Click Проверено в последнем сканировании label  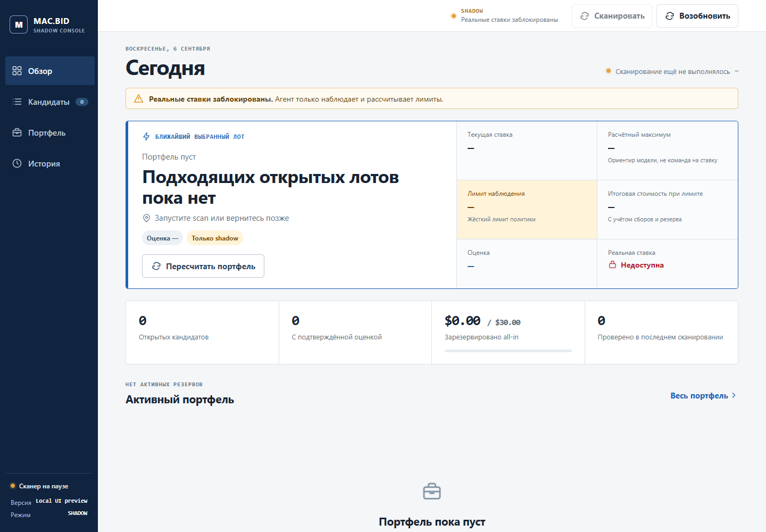(x=660, y=337)
